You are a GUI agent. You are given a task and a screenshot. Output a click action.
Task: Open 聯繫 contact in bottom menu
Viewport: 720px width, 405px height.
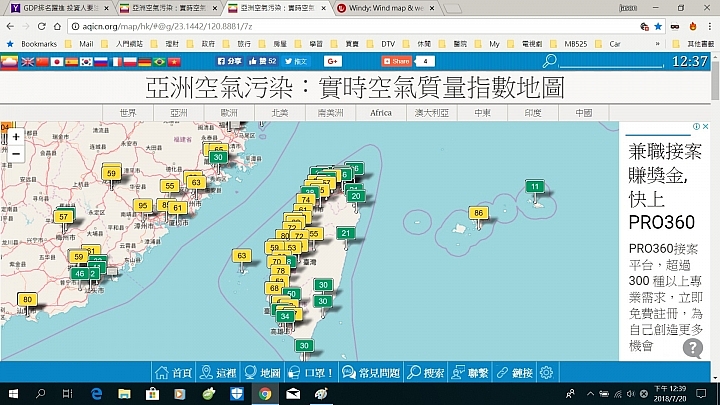point(470,372)
